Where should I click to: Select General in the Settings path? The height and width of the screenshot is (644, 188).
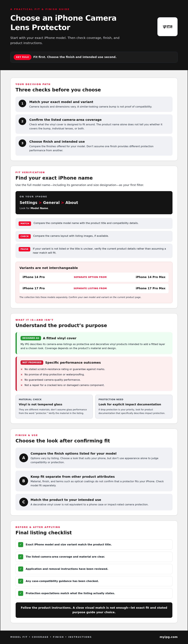[x=51, y=203]
